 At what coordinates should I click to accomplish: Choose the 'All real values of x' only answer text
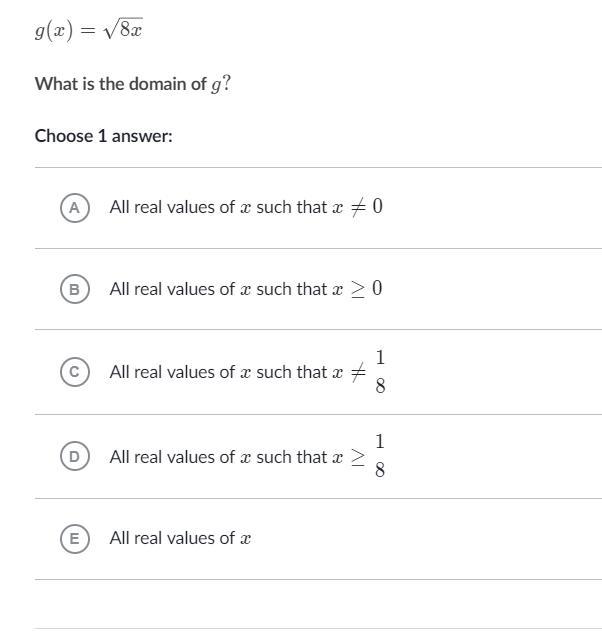click(180, 538)
